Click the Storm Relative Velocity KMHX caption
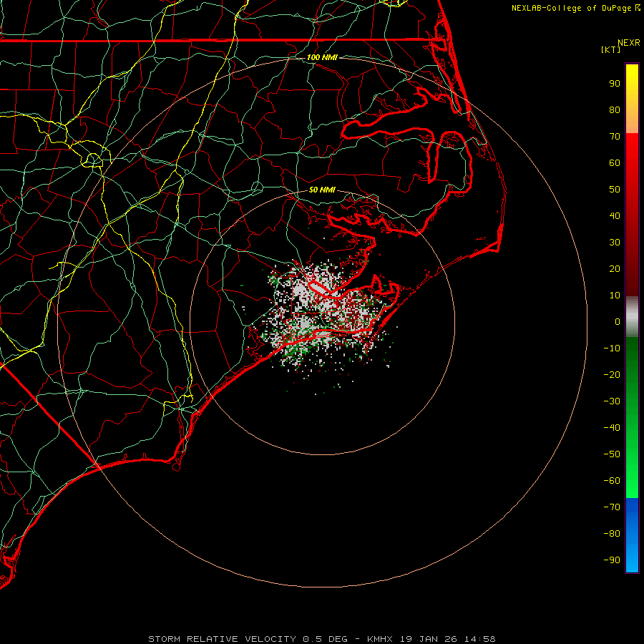The image size is (644, 644). [x=322, y=639]
